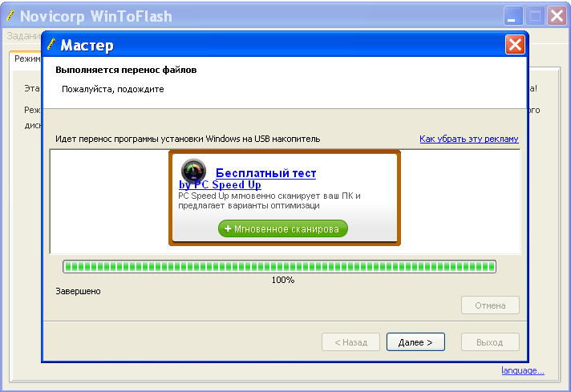Screen dimensions: 571x392
Task: Click the Отмена button
Action: pos(490,305)
